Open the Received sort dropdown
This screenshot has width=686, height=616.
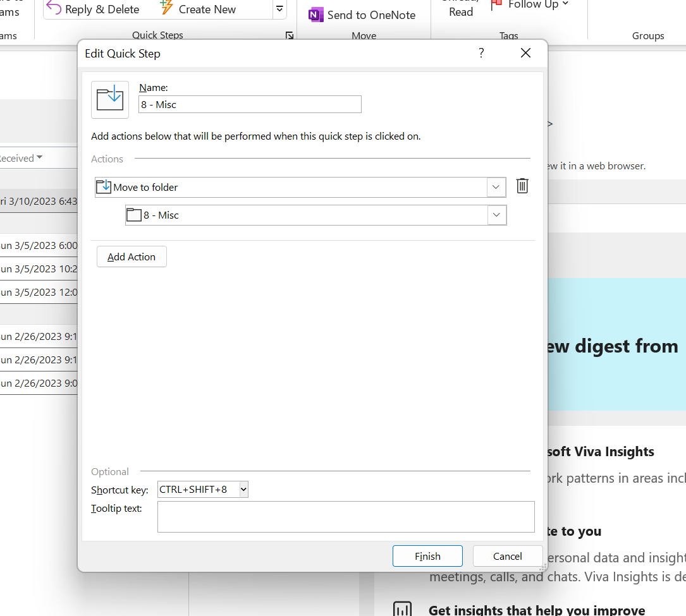pos(39,157)
